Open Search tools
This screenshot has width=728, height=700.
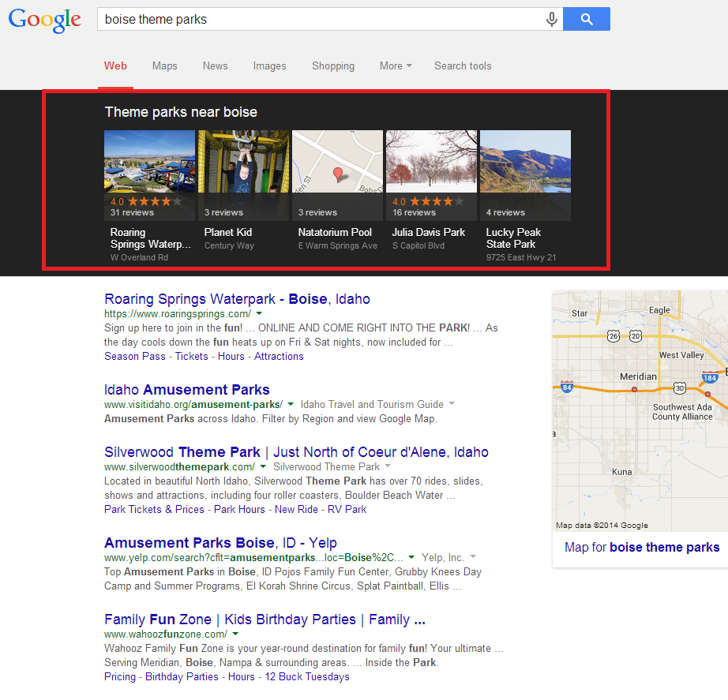[463, 66]
